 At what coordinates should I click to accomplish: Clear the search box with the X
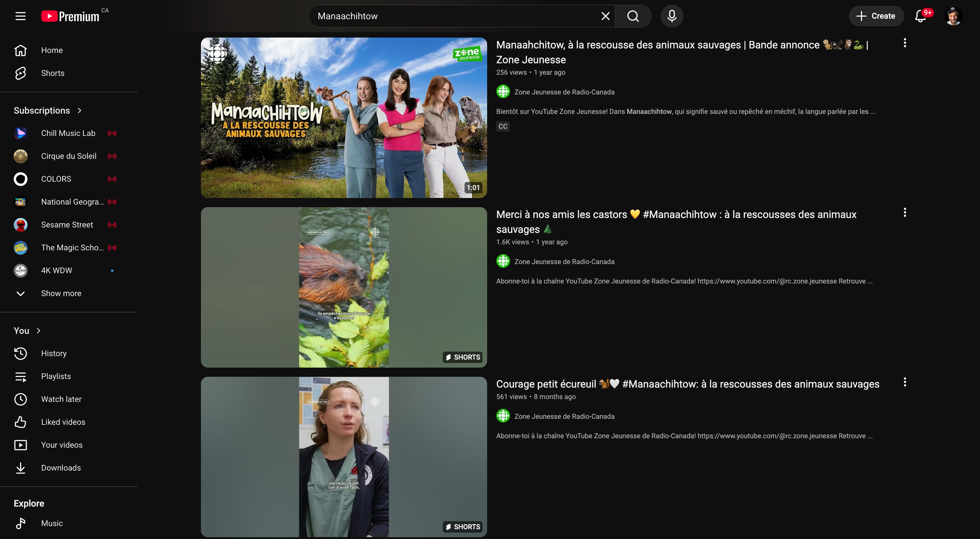[605, 16]
